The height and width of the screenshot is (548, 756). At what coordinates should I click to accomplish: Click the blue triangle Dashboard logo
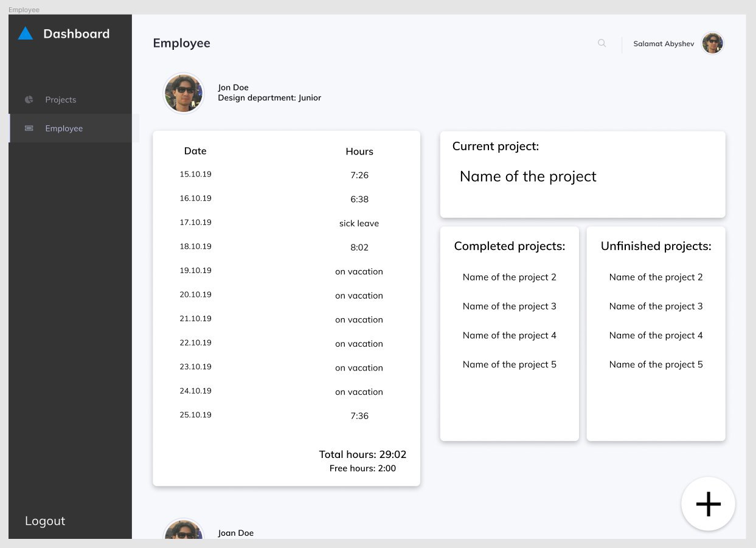click(x=26, y=33)
